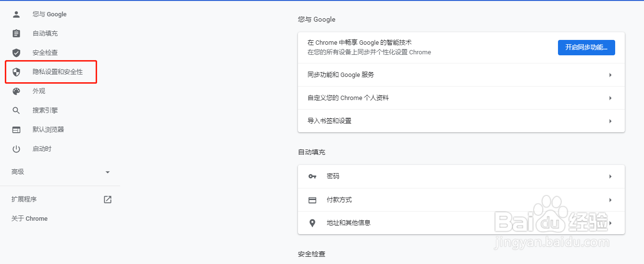Click the credit card icon for 付款方式
Viewport: 644px width, 264px height.
point(312,200)
